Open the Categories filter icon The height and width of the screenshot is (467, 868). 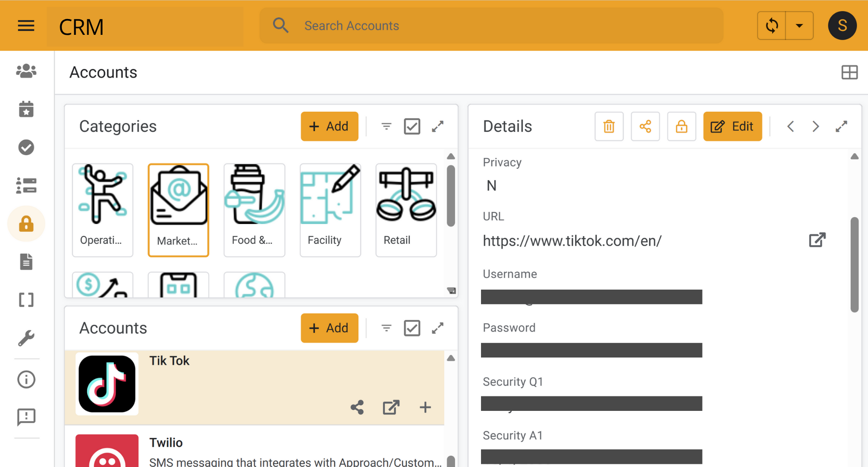pyautogui.click(x=387, y=126)
